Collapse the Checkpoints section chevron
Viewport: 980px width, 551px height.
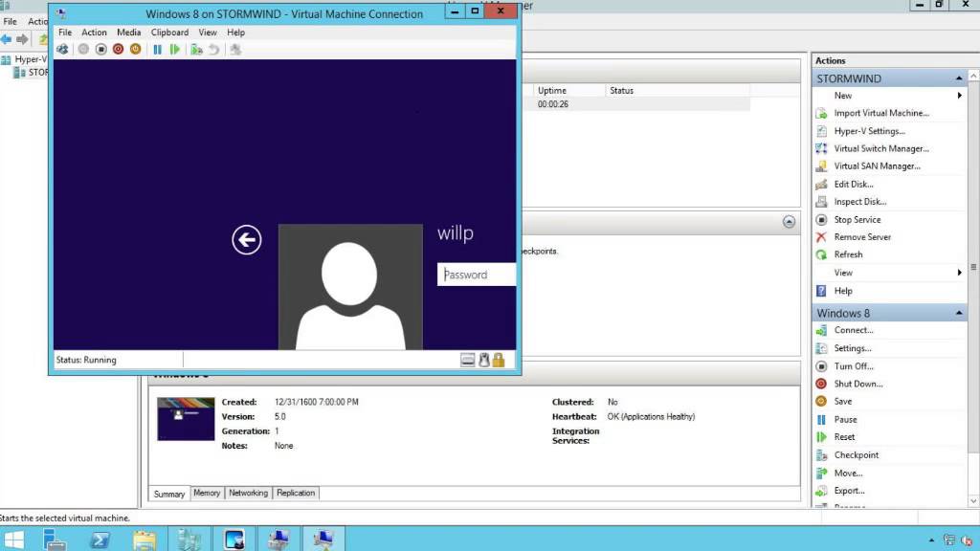click(789, 222)
